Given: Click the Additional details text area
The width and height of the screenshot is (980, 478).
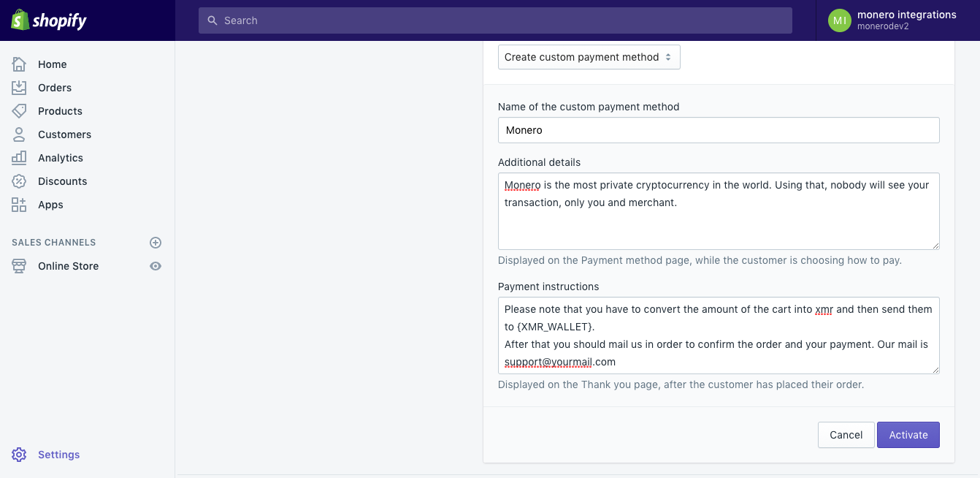Looking at the screenshot, I should (719, 211).
